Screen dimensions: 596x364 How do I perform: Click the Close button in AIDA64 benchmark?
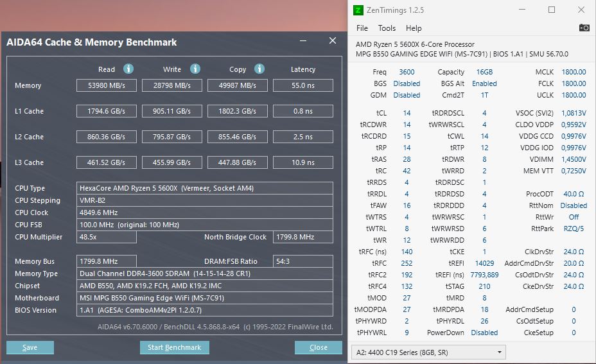318,347
